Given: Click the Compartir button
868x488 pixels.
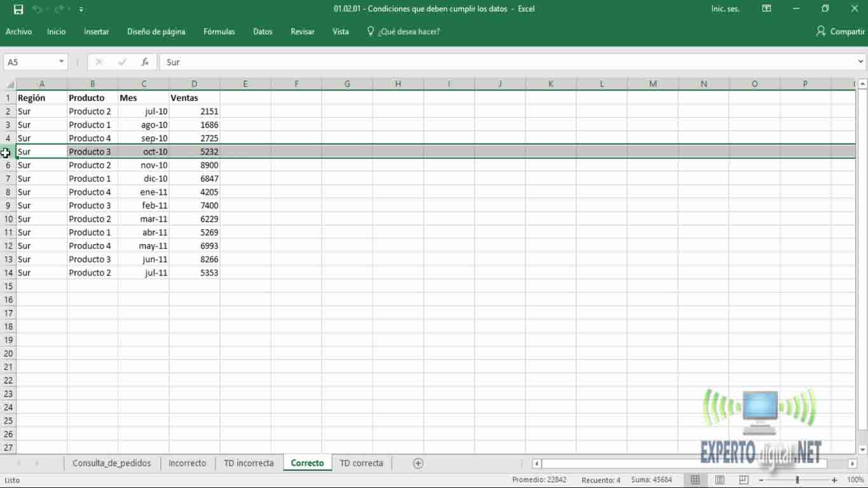Looking at the screenshot, I should coord(840,32).
